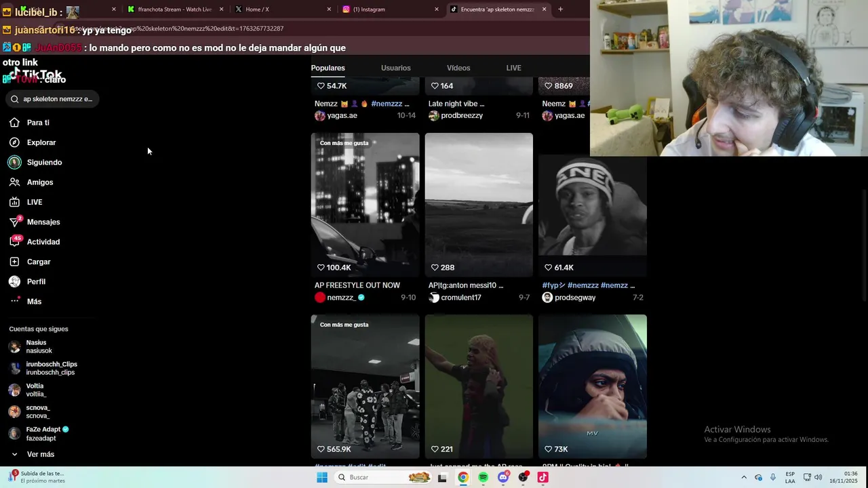Open video thumbnail with 221 likes

click(479, 386)
